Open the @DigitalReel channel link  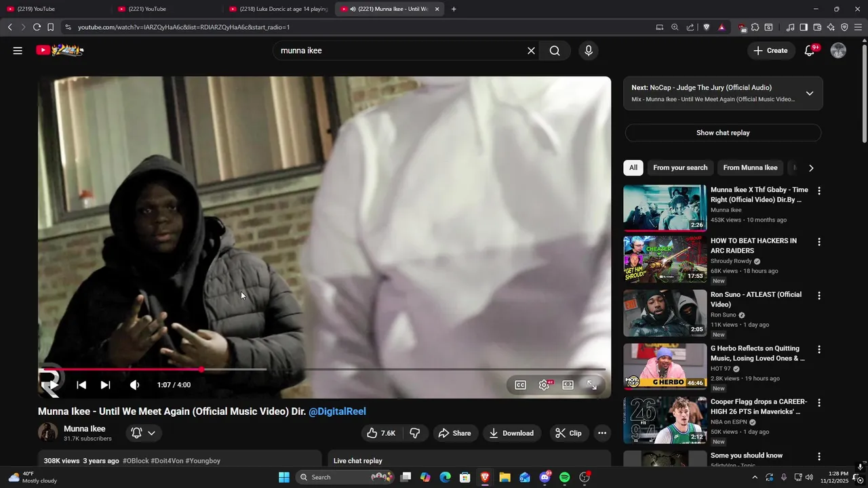pyautogui.click(x=337, y=411)
